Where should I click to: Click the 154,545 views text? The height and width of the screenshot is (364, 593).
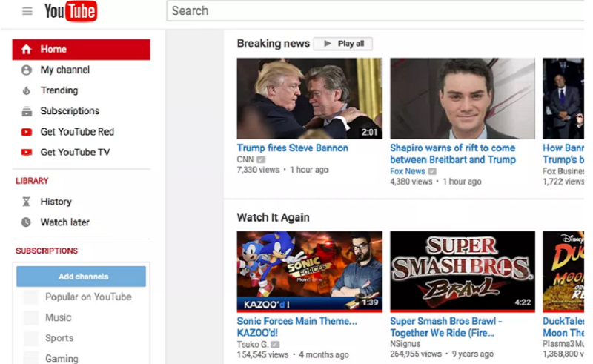(263, 355)
